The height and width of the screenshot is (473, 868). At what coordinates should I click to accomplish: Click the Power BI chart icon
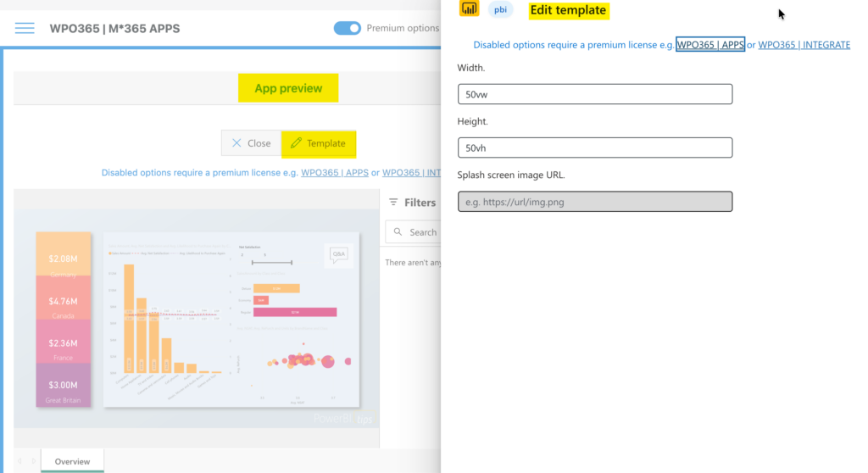coord(469,8)
